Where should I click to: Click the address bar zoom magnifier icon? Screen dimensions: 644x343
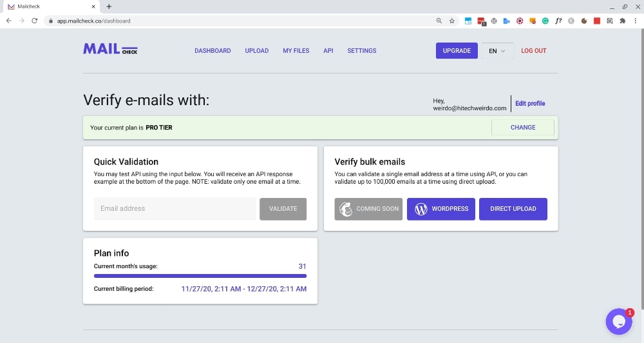point(439,21)
